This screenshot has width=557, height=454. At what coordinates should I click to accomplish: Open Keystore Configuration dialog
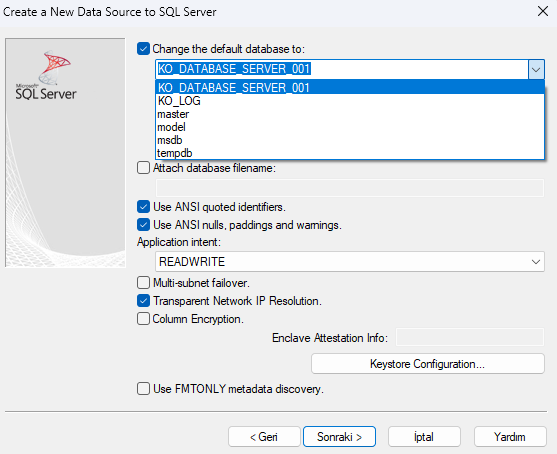tap(428, 364)
